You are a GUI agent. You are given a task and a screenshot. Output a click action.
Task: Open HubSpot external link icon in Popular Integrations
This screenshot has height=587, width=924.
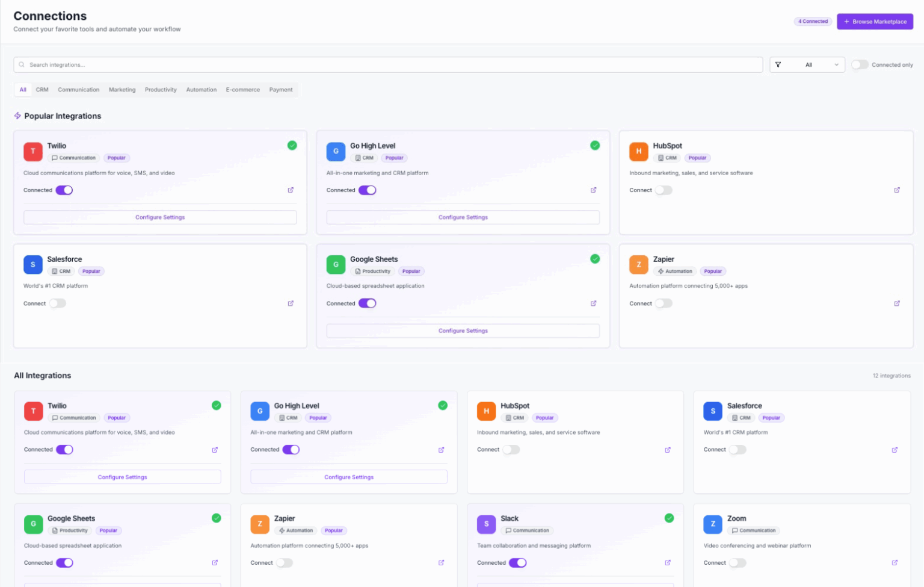click(x=897, y=190)
